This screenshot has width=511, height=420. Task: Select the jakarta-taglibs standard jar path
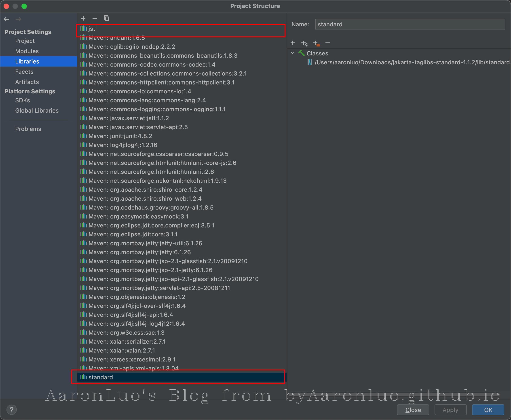pos(412,62)
